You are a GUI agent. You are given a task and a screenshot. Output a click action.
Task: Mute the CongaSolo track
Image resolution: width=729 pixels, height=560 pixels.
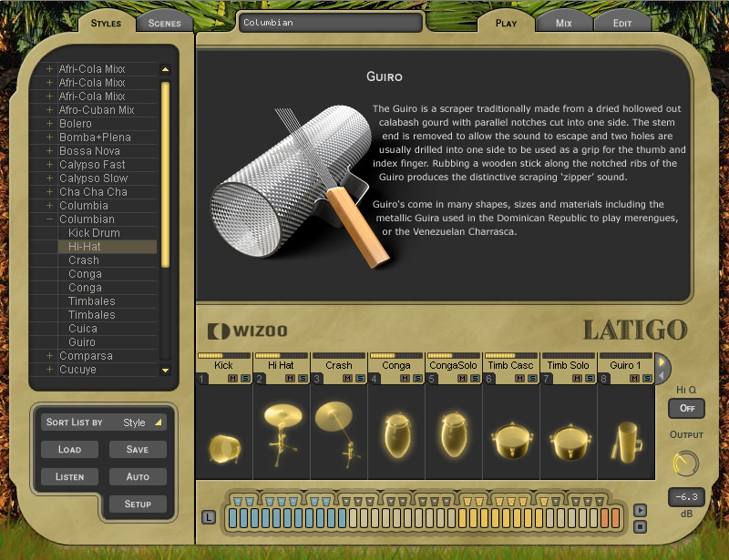click(462, 378)
